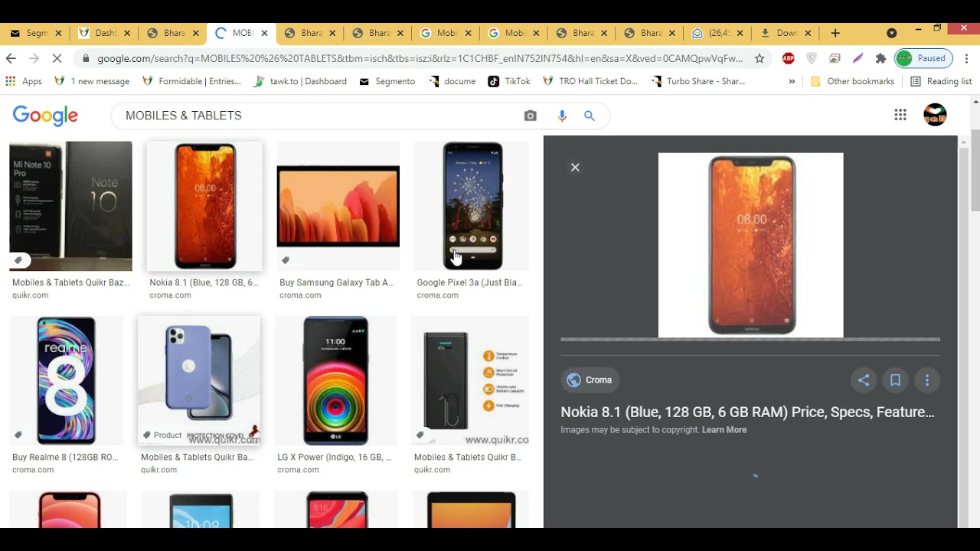Click croma.com under Google Pixel 3a
Screen dimensions: 980x551
click(438, 295)
